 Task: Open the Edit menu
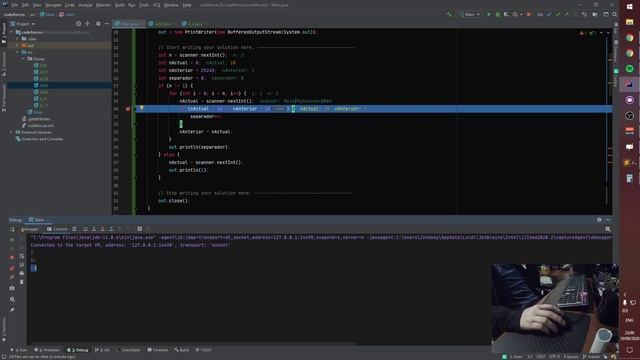coord(25,5)
